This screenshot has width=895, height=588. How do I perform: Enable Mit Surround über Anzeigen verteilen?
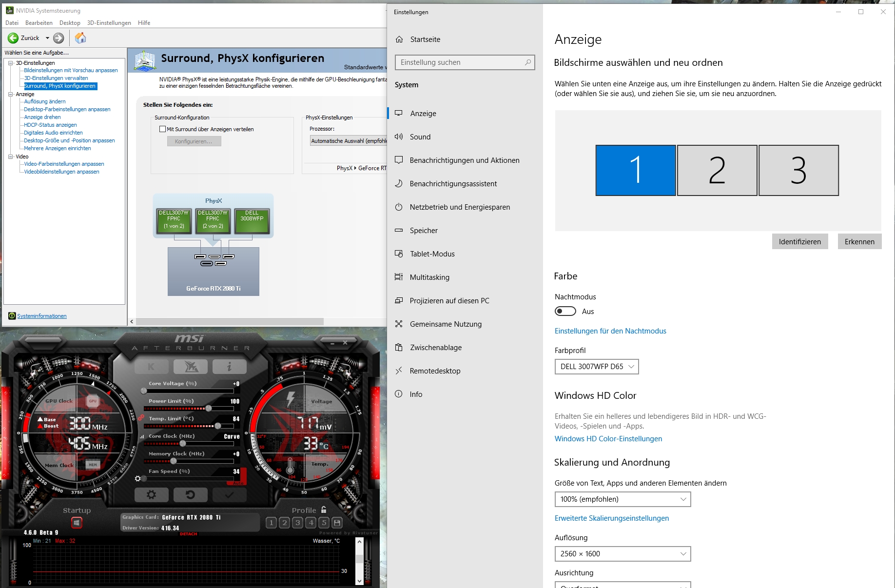pos(162,129)
